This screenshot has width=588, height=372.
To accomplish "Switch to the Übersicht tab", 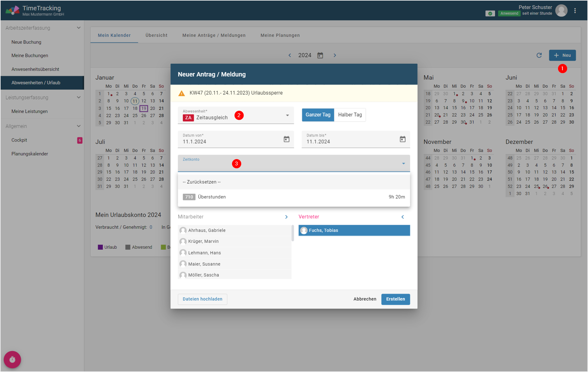I will pos(156,35).
